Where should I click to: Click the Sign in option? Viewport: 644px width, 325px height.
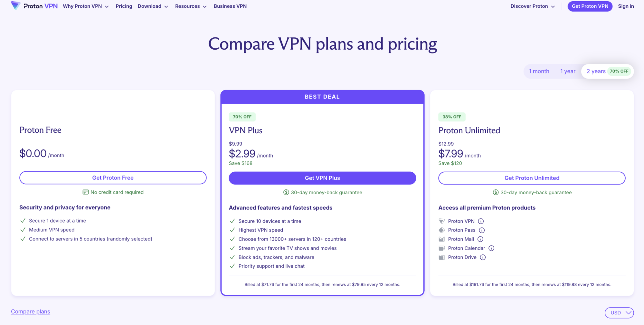(x=626, y=6)
